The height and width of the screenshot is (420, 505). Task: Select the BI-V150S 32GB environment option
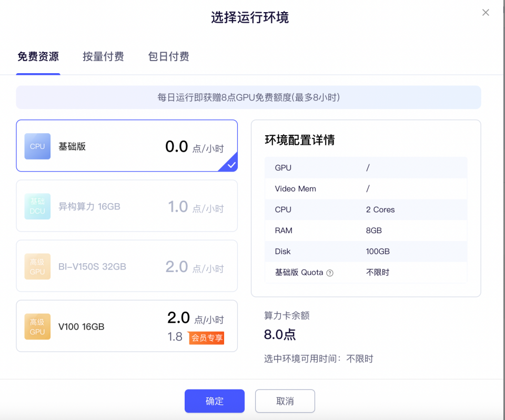click(126, 266)
